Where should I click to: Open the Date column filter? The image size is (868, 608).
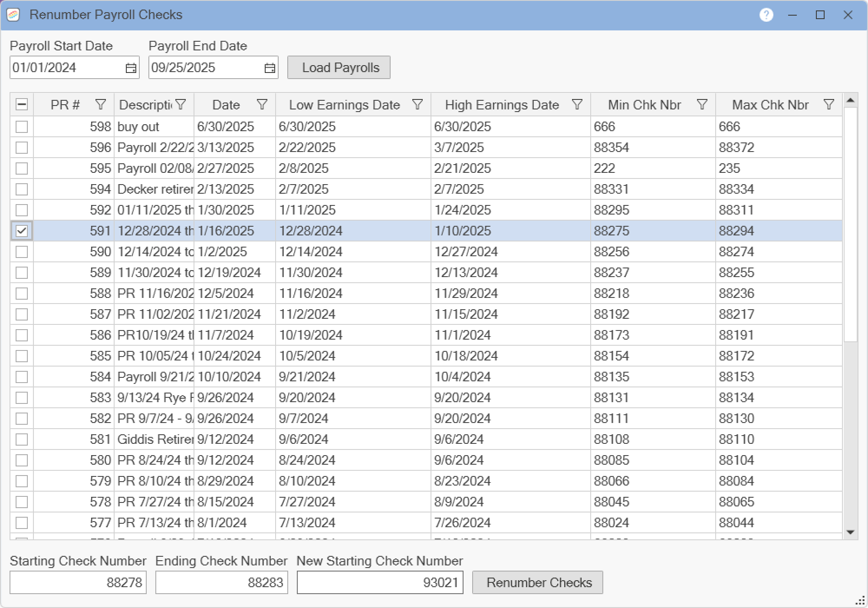[x=262, y=105]
